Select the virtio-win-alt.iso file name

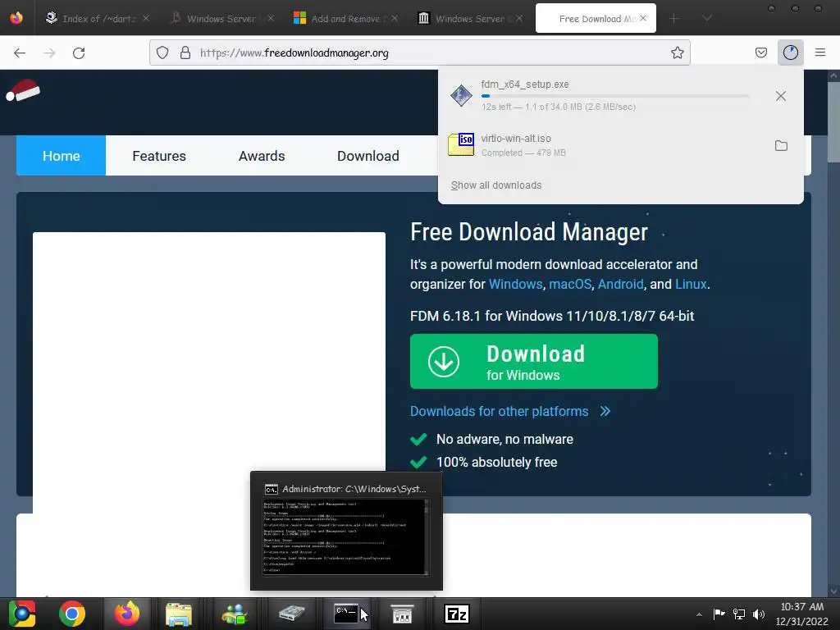click(x=516, y=138)
